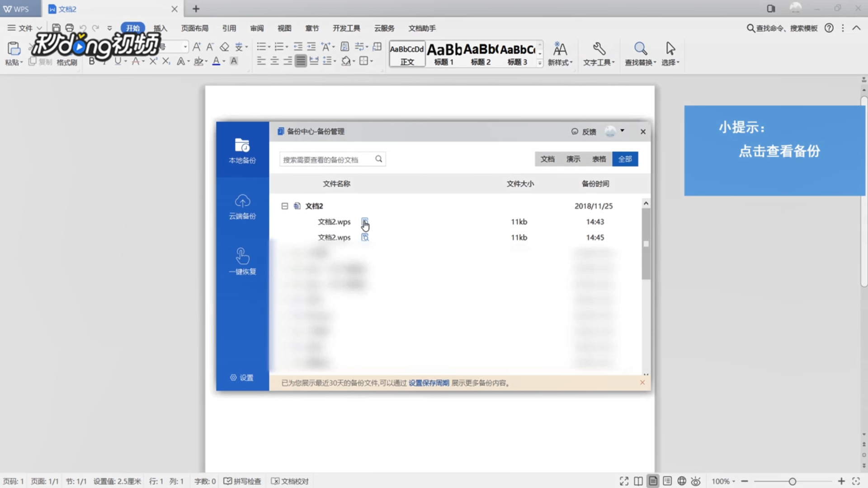View backup of 文档2.wps saved 14:45
The height and width of the screenshot is (488, 868).
tap(365, 237)
